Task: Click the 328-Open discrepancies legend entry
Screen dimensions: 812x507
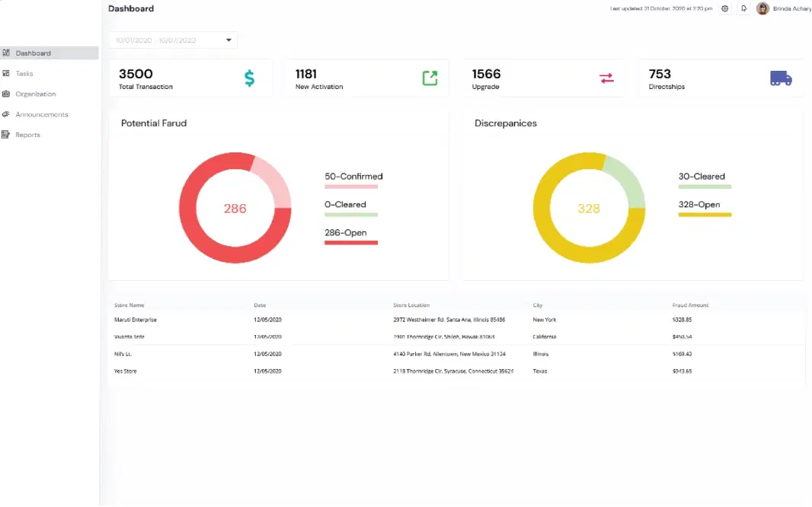Action: point(699,205)
